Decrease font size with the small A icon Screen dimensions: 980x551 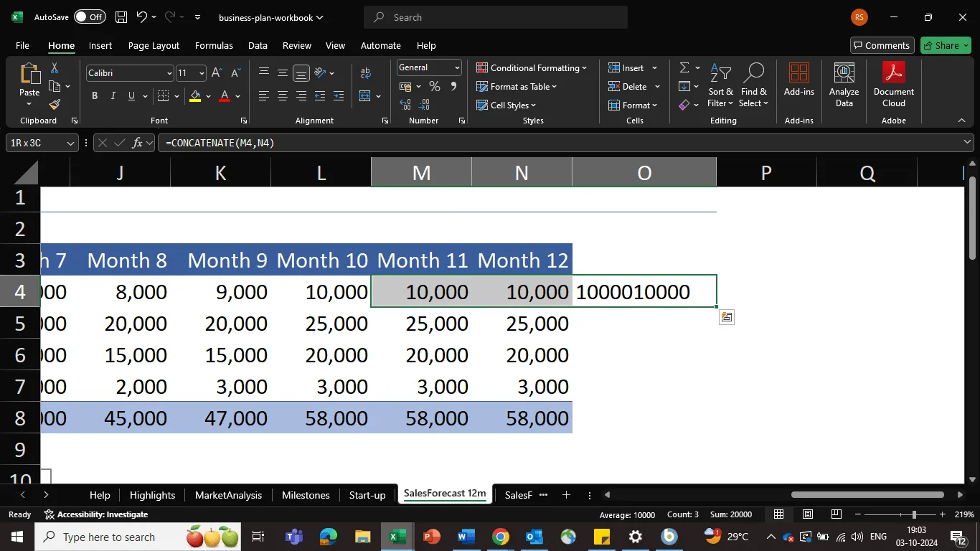pyautogui.click(x=236, y=73)
